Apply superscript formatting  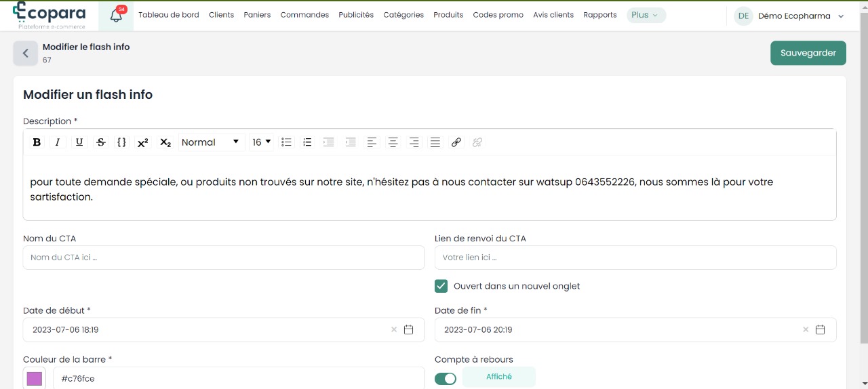(x=143, y=142)
